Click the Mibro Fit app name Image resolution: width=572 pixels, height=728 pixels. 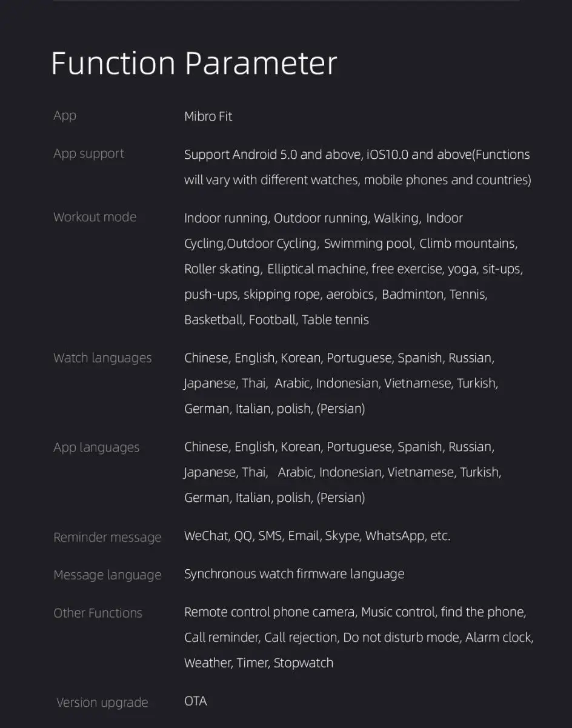(208, 116)
